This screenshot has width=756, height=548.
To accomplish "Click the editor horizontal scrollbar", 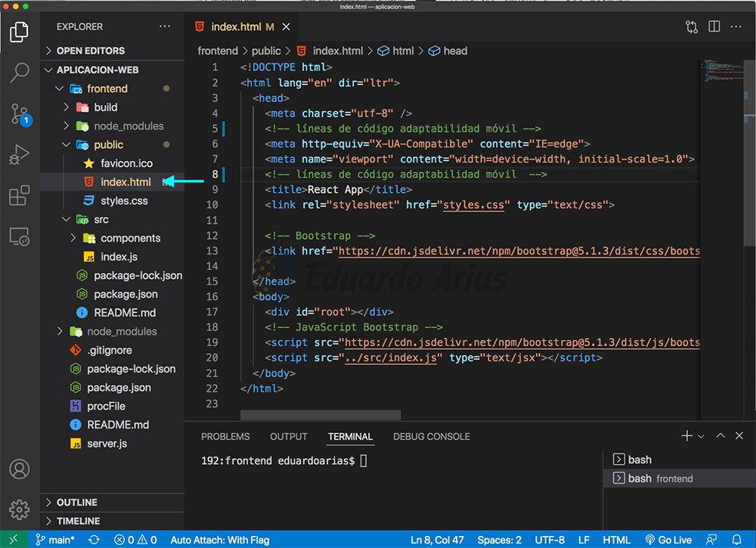I will [x=320, y=414].
